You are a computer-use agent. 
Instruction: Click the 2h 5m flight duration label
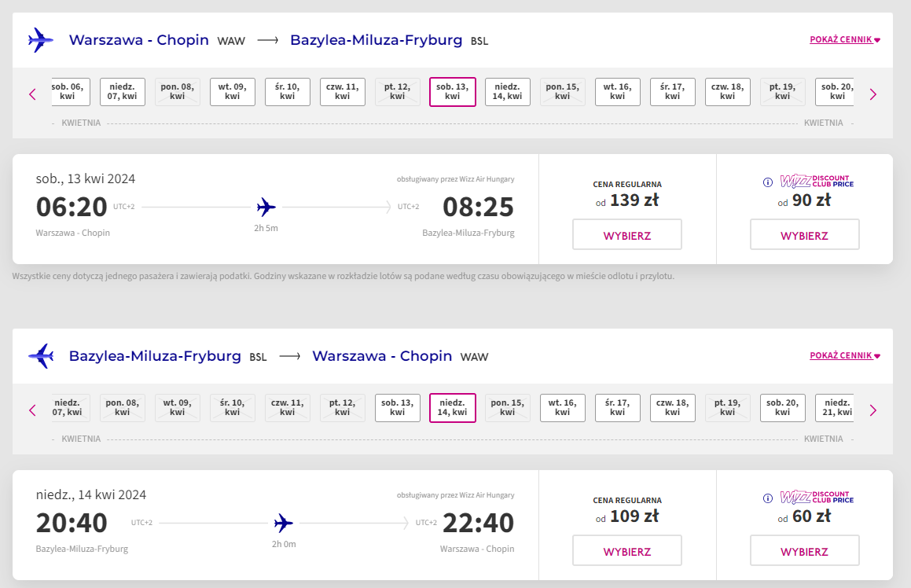tap(266, 228)
